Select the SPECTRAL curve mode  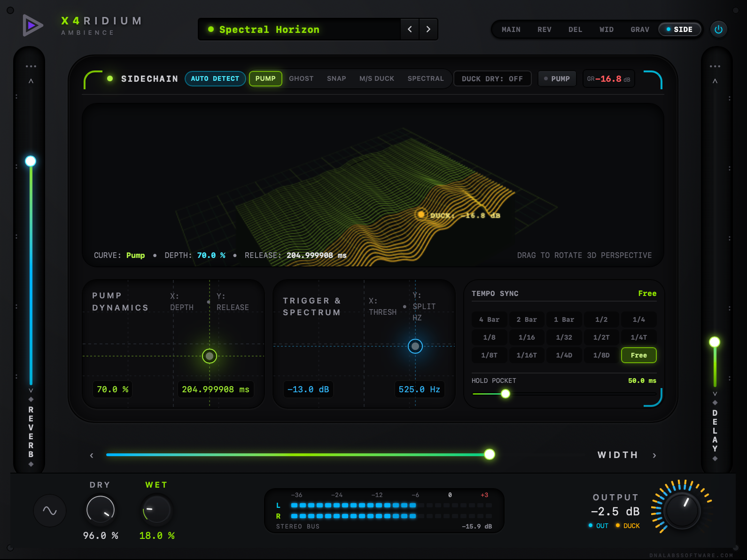point(426,78)
